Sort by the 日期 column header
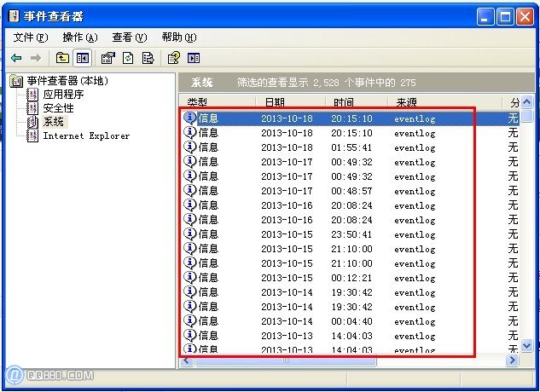This screenshot has width=540, height=392. (x=291, y=102)
